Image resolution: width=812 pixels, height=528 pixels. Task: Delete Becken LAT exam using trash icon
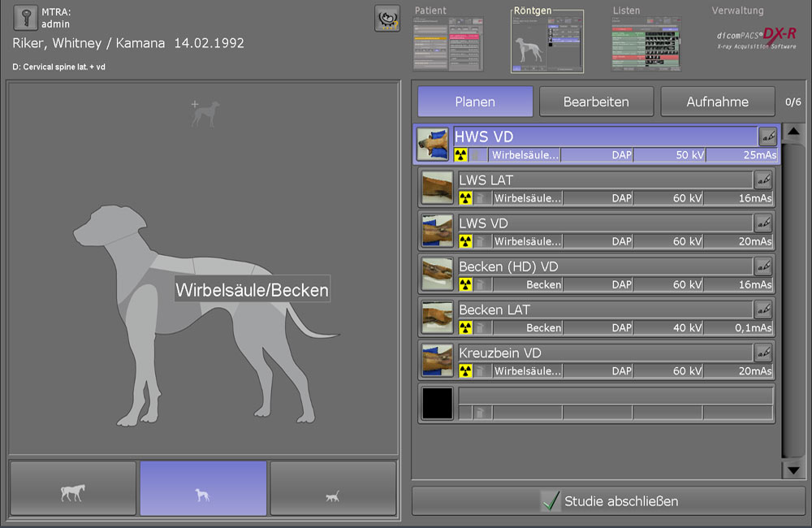click(482, 328)
